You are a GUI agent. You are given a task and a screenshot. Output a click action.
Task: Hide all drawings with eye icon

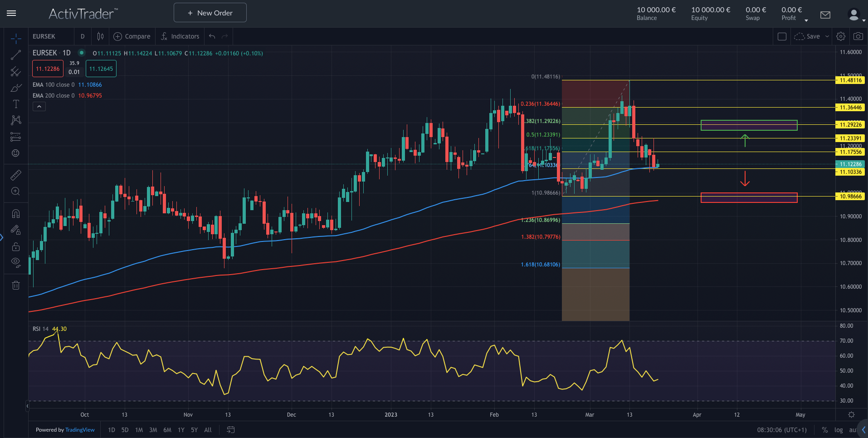point(16,262)
